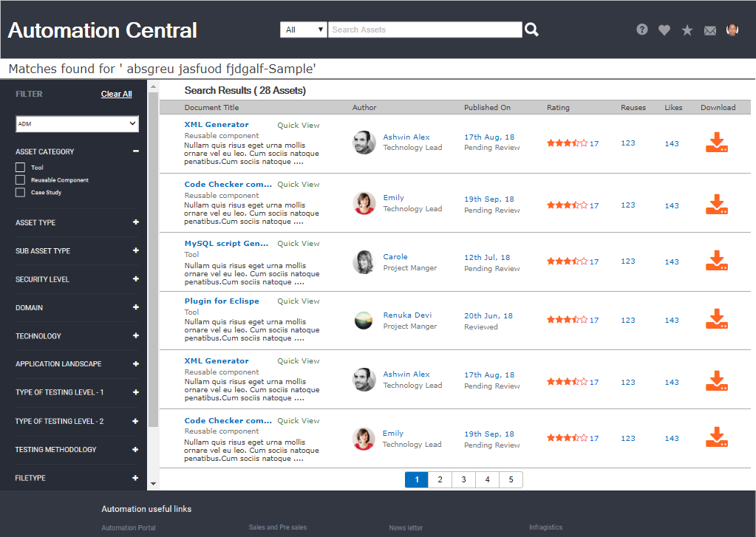Viewport: 756px width, 537px height.
Task: Click the star icon in header
Action: tap(687, 30)
